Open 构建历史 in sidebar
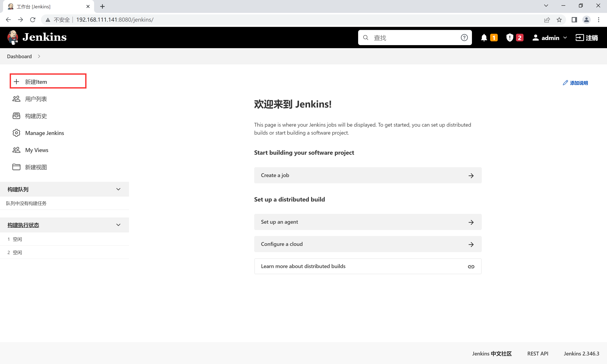Image resolution: width=607 pixels, height=364 pixels. (x=36, y=116)
